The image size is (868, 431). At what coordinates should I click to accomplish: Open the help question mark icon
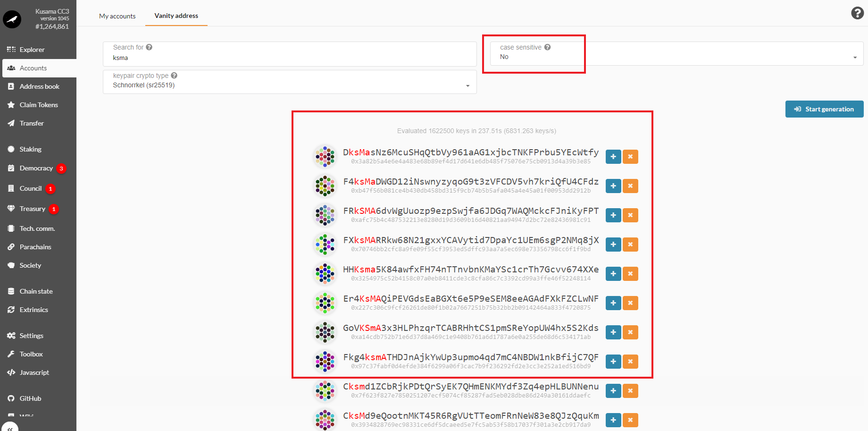click(x=857, y=13)
